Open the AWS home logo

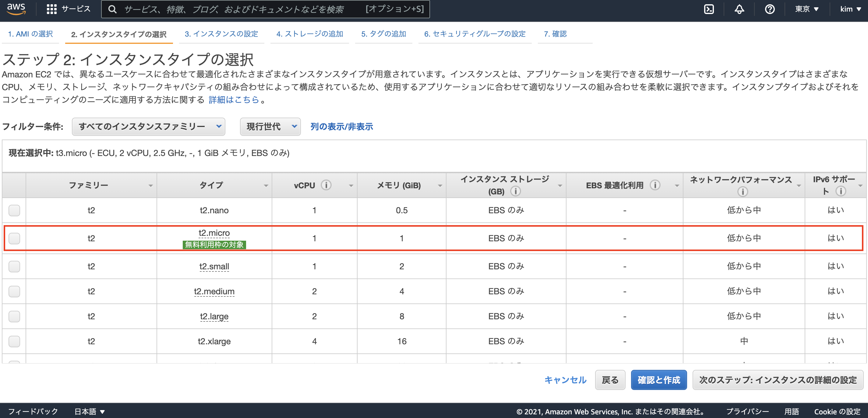tap(16, 9)
